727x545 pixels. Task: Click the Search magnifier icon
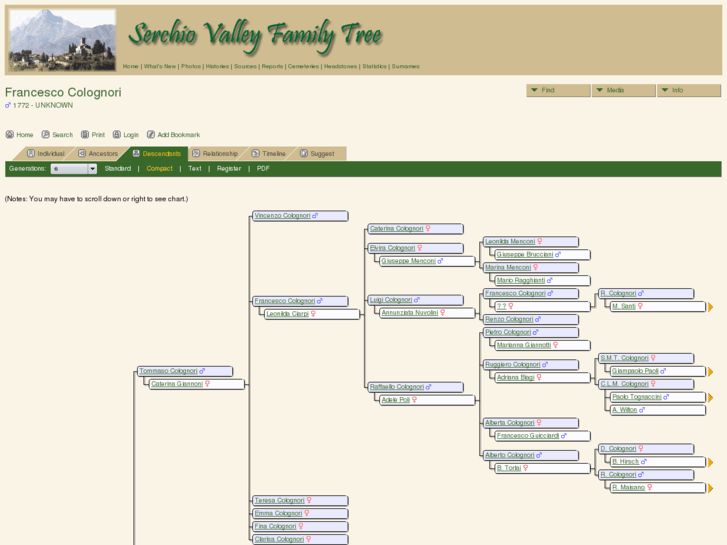click(x=45, y=135)
